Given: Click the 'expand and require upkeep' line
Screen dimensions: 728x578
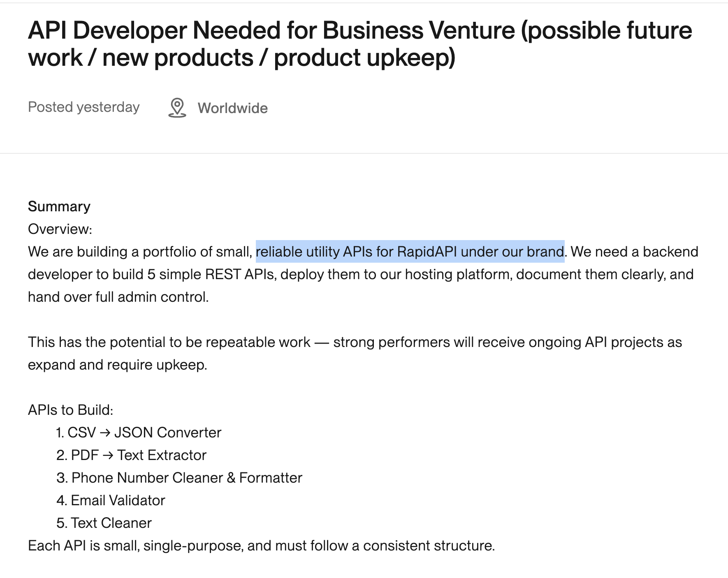Looking at the screenshot, I should [118, 365].
